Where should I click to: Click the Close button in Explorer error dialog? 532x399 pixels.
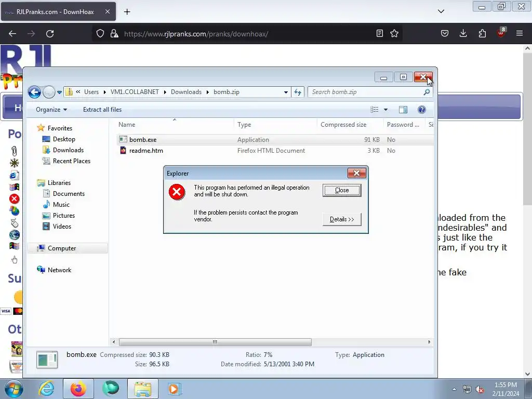coord(342,190)
